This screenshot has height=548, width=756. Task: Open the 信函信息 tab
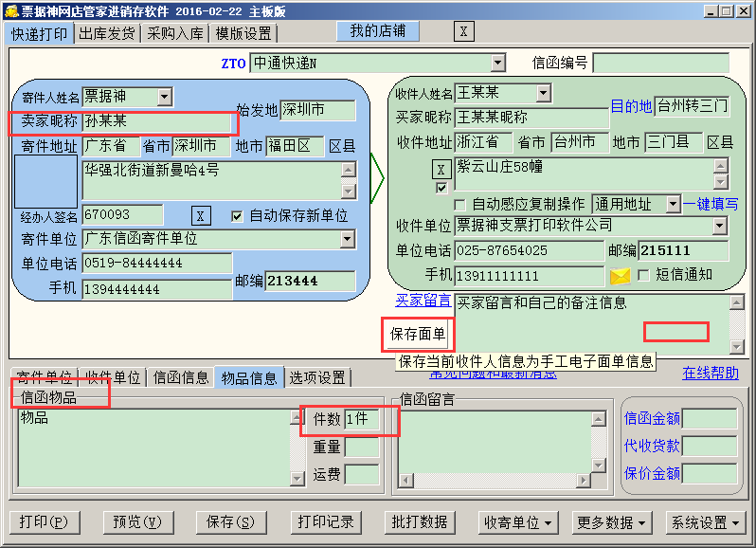pos(181,377)
